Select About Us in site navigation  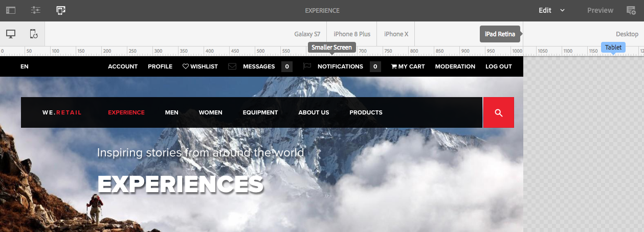tap(314, 112)
